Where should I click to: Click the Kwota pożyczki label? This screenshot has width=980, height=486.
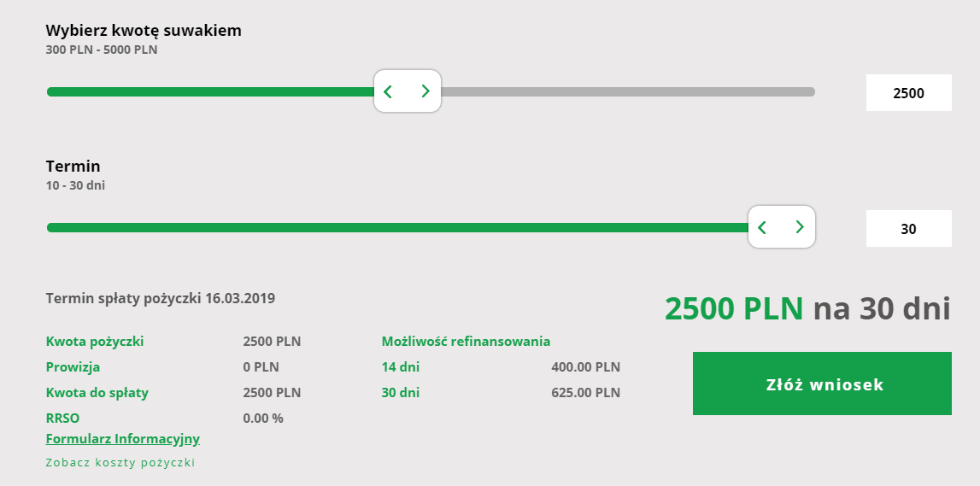coord(94,342)
